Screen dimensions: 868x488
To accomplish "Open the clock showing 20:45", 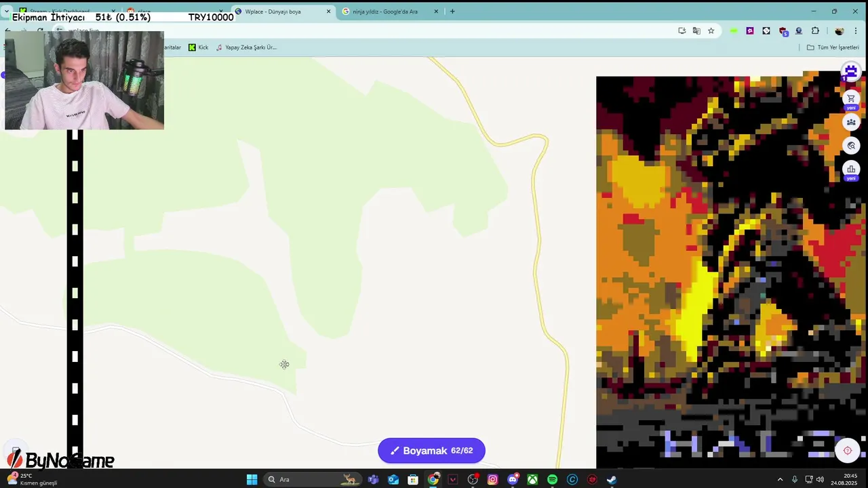I will pyautogui.click(x=844, y=480).
